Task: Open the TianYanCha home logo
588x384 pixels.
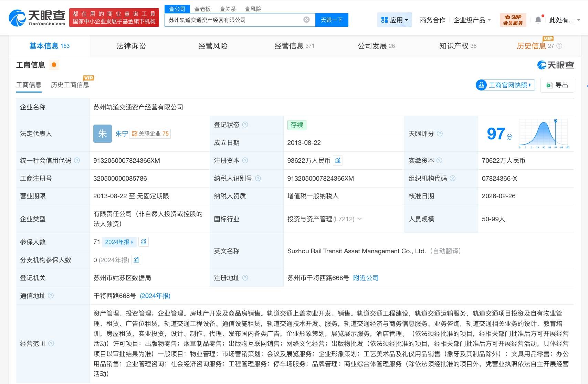Action: coord(37,18)
